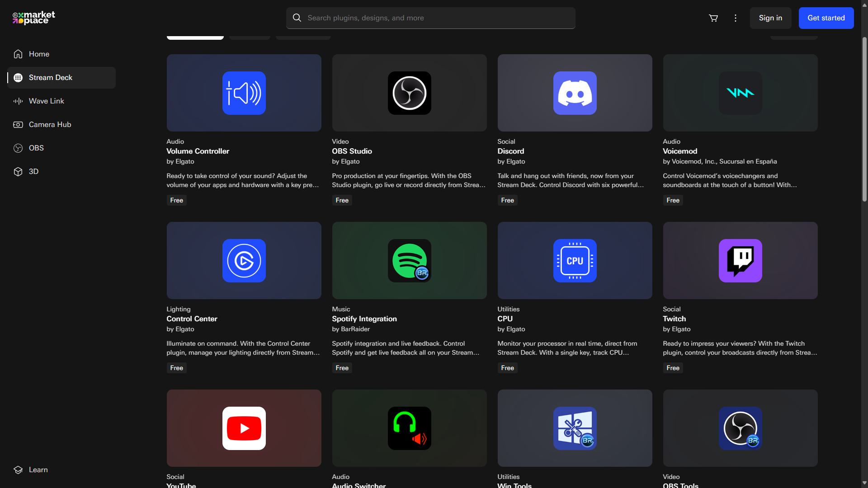
Task: Click the CPU plugin icon
Action: [x=575, y=261]
